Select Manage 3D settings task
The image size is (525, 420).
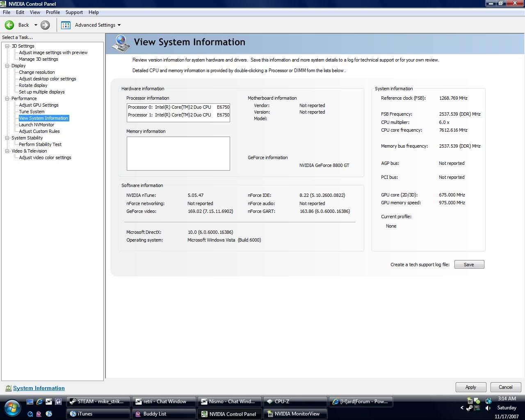(39, 59)
